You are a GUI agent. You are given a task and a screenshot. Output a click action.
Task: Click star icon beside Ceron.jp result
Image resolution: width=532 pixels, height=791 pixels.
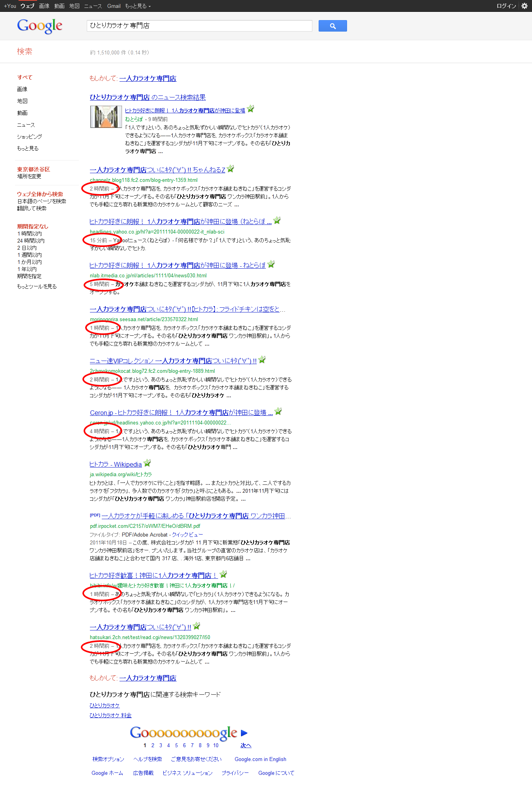click(x=278, y=411)
